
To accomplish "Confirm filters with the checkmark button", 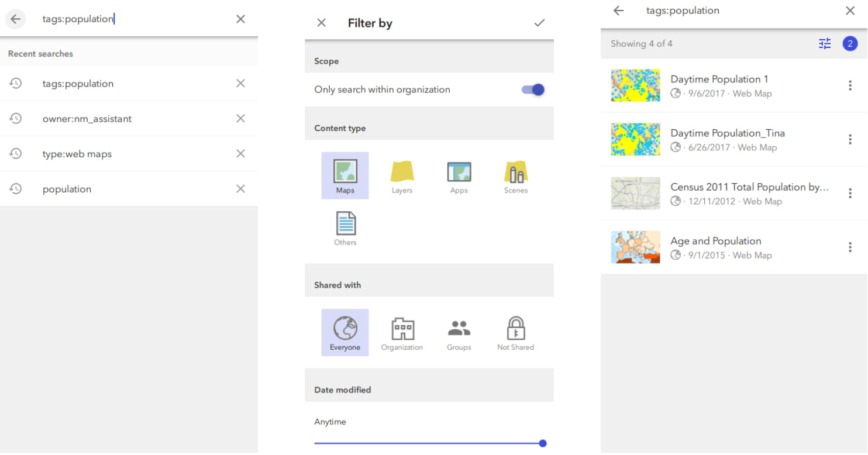I will pyautogui.click(x=539, y=23).
